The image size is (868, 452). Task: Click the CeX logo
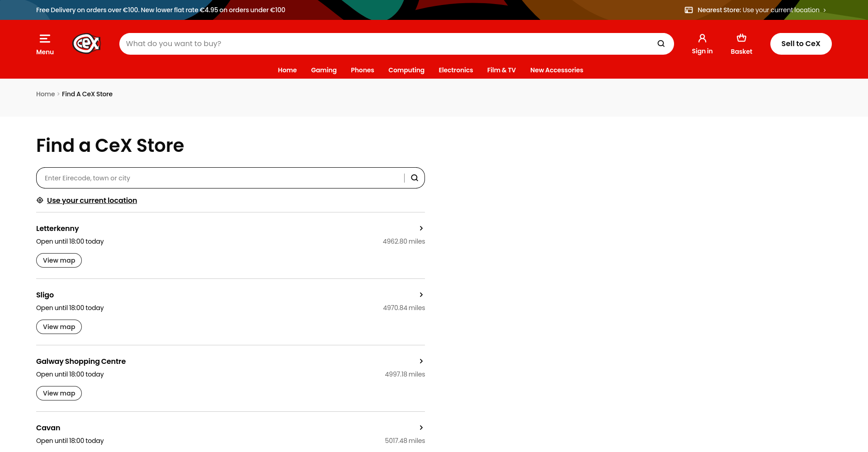(86, 44)
